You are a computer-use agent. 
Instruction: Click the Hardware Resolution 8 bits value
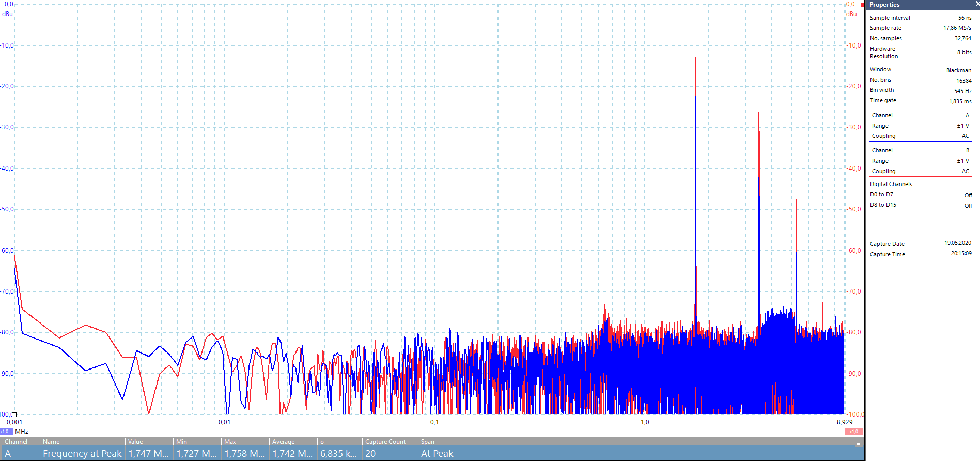coord(965,52)
